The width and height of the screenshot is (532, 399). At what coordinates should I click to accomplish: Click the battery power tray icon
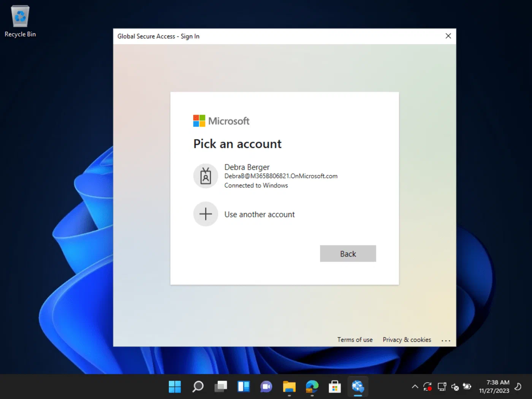(x=467, y=387)
